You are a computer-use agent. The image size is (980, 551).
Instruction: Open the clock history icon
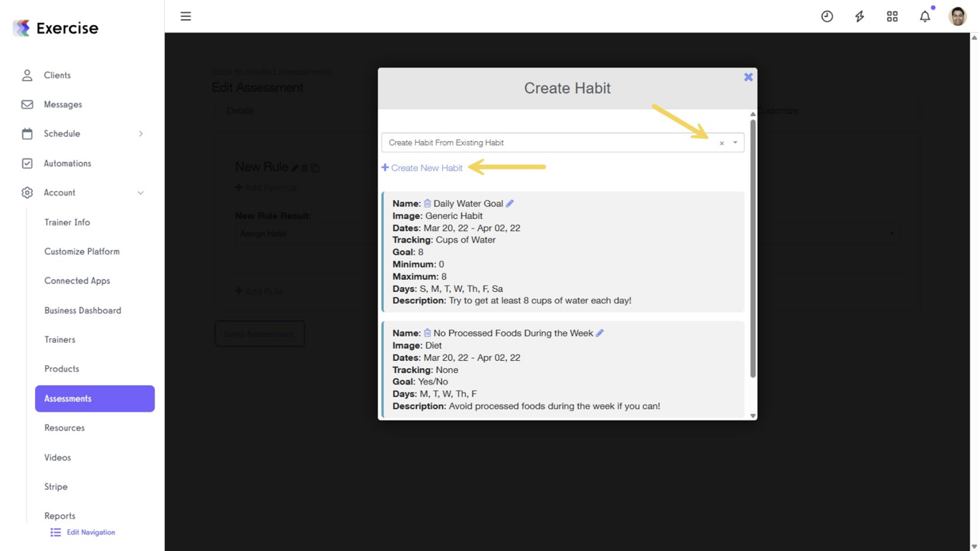(826, 16)
